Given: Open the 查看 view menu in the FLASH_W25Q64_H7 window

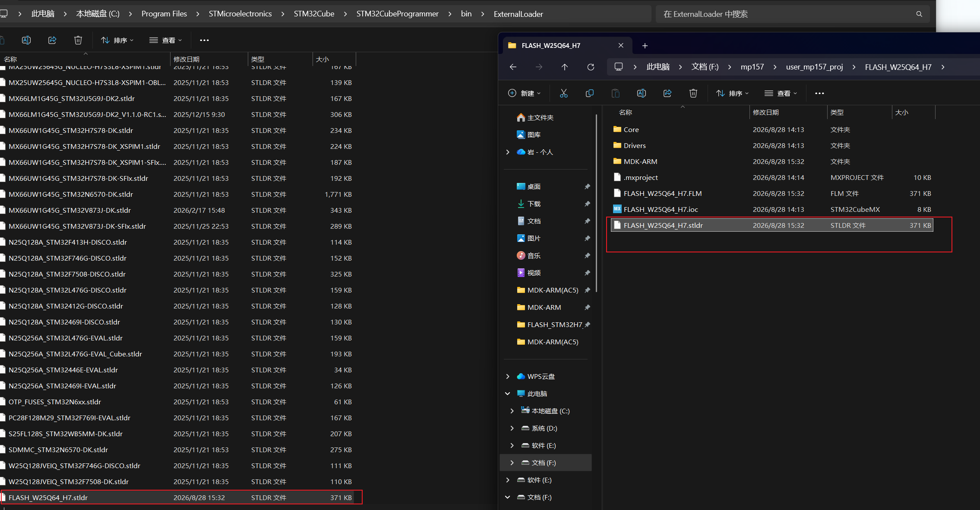Looking at the screenshot, I should tap(781, 93).
